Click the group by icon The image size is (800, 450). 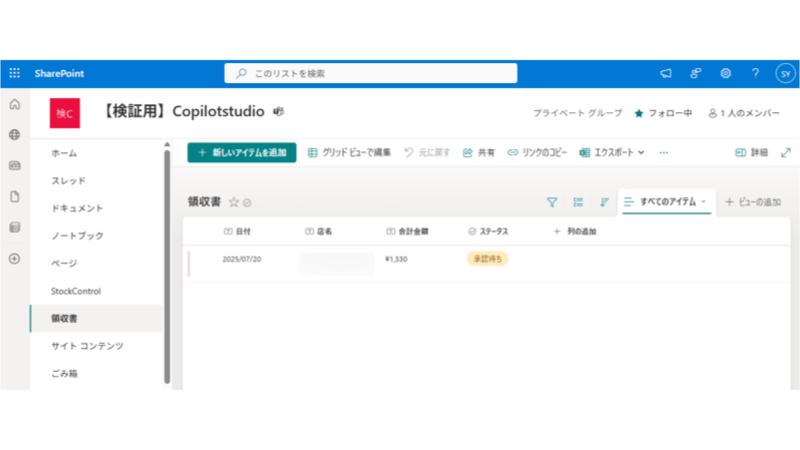click(578, 202)
